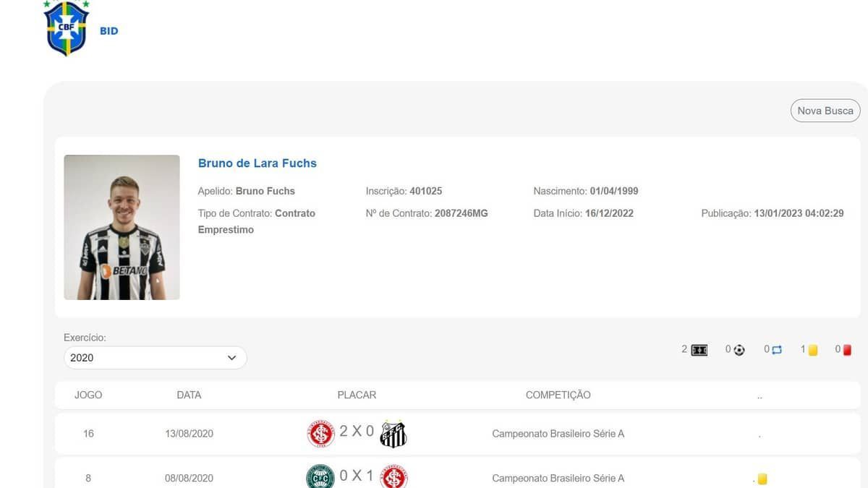
Task: Click the red card stat icon
Action: pyautogui.click(x=847, y=350)
